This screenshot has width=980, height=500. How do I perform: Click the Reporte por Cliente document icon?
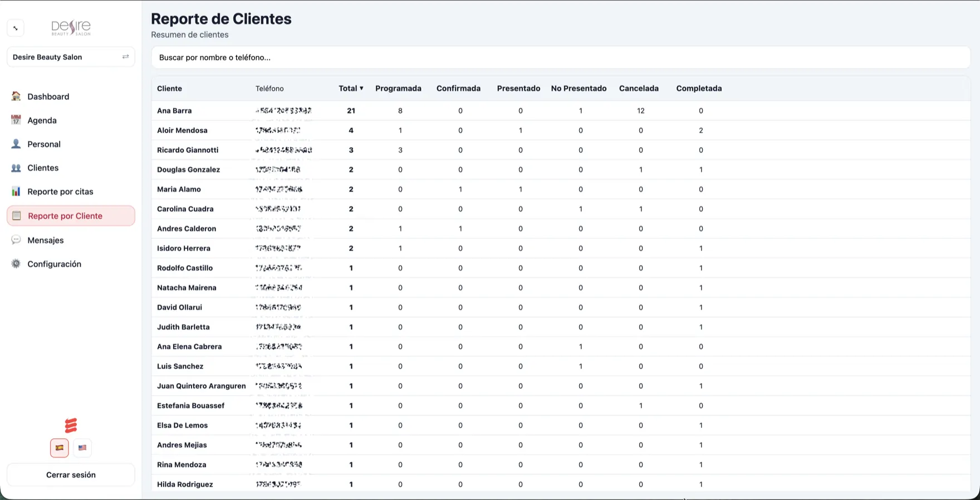pyautogui.click(x=17, y=216)
